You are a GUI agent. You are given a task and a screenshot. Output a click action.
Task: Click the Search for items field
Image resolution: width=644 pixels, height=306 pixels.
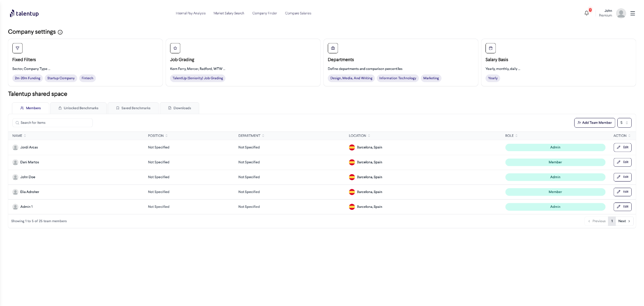coord(53,123)
